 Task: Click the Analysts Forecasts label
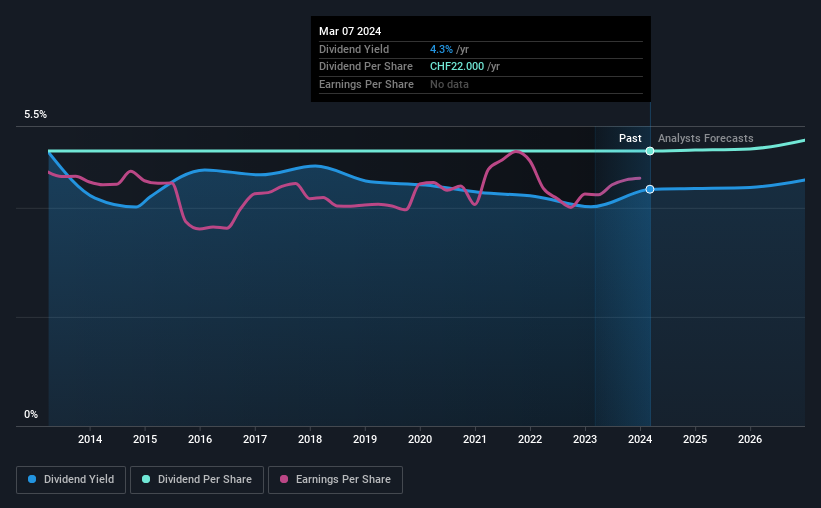pyautogui.click(x=705, y=138)
